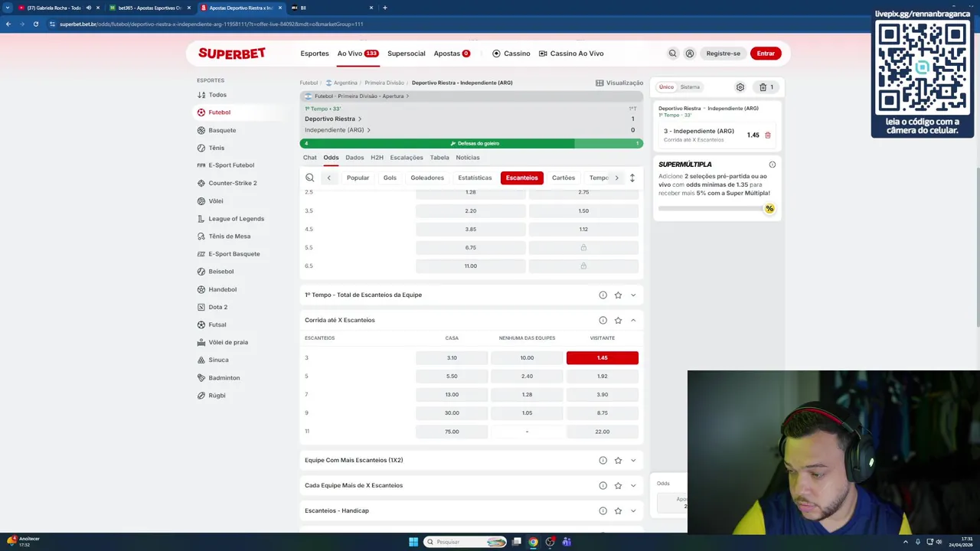980x551 pixels.
Task: Expand the Independiente (ARG) team chevron
Action: [x=368, y=130]
